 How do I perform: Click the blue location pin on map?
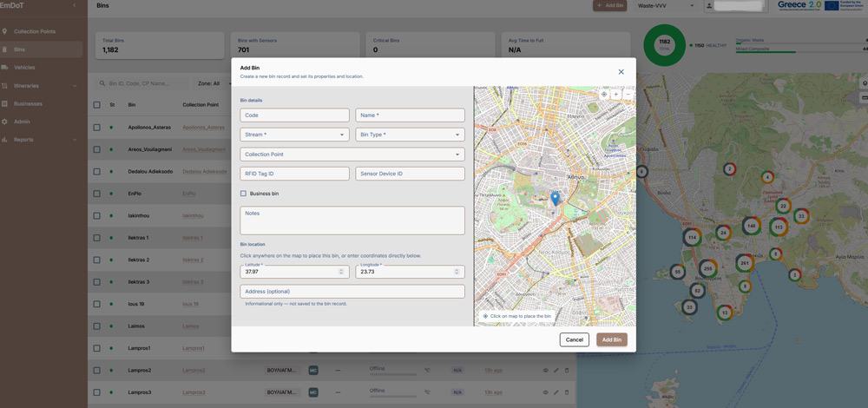tap(556, 199)
